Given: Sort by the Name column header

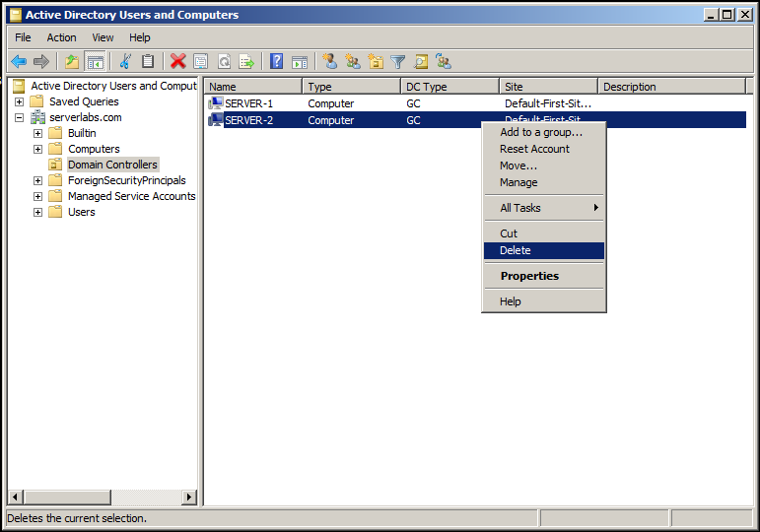Looking at the screenshot, I should [253, 87].
